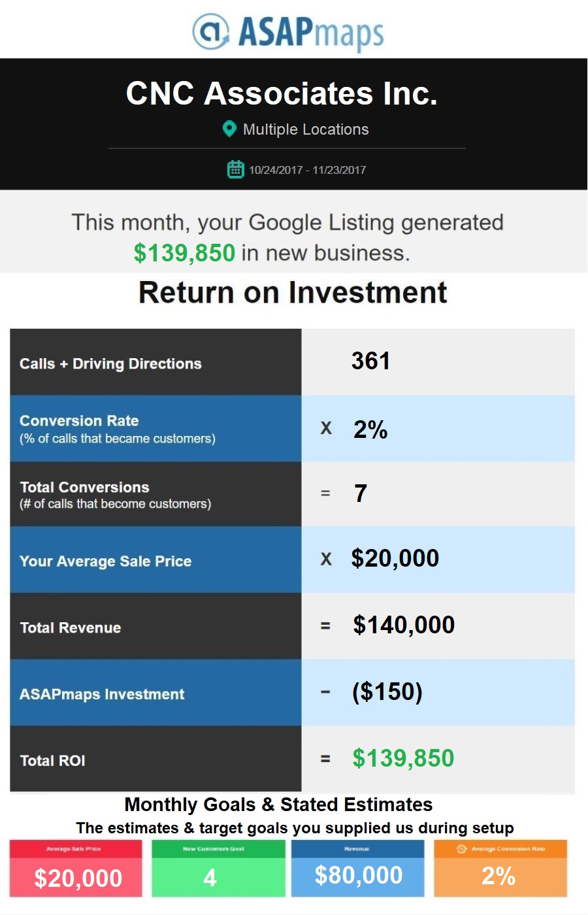
Task: Open the green New Customers Goal card
Action: pyautogui.click(x=218, y=869)
